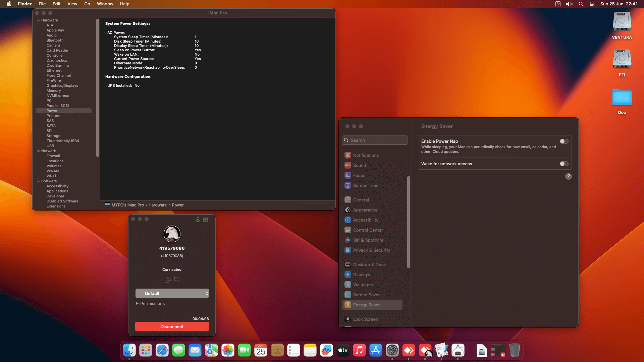Open the Trash in the Dock
644x362 pixels.
click(x=515, y=351)
